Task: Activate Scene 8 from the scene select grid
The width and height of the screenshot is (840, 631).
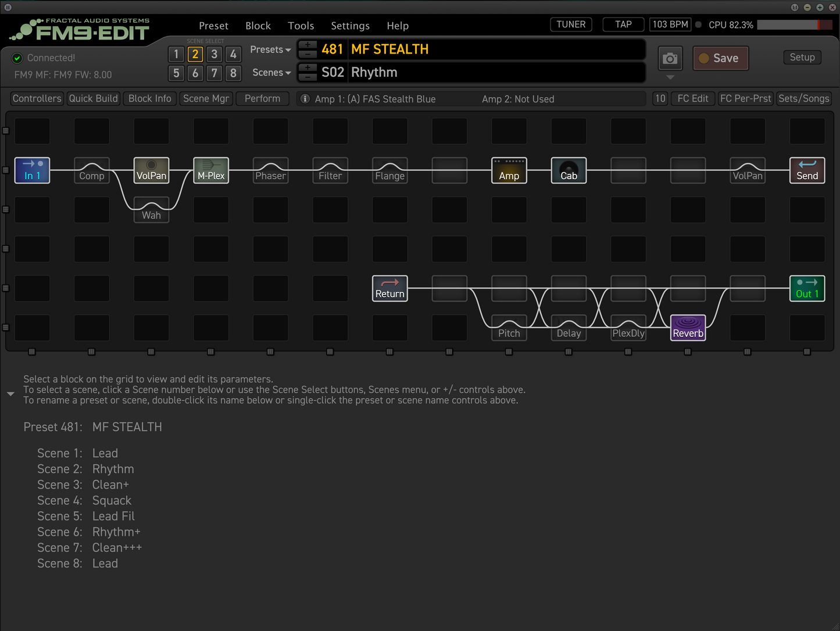Action: [233, 73]
